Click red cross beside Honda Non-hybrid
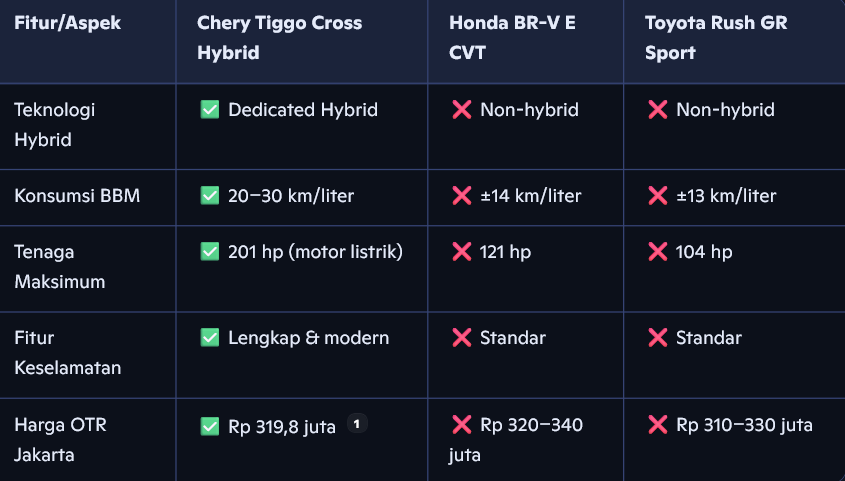Viewport: 845px width, 481px height. pyautogui.click(x=461, y=110)
